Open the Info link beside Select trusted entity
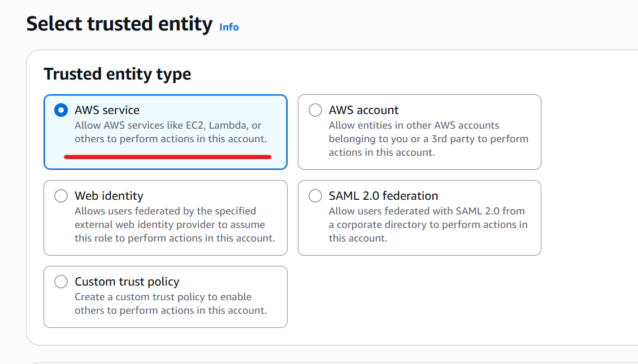This screenshot has height=364, width=638. (229, 27)
